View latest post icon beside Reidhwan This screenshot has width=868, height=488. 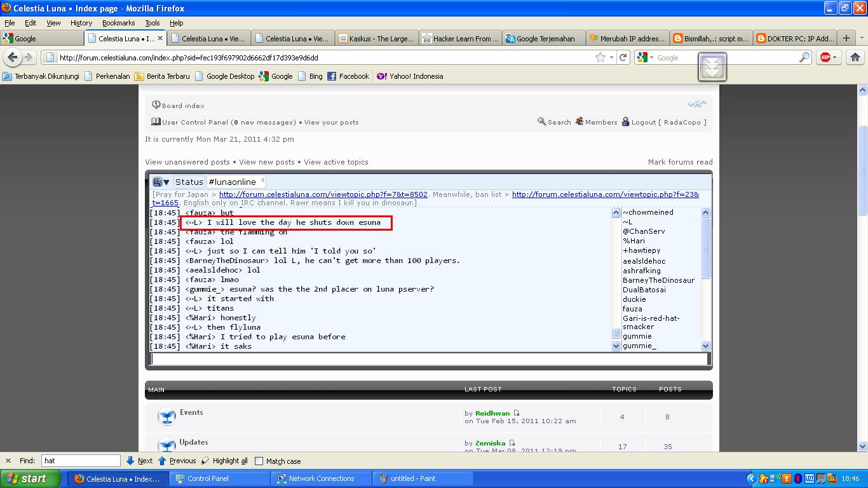coord(516,413)
